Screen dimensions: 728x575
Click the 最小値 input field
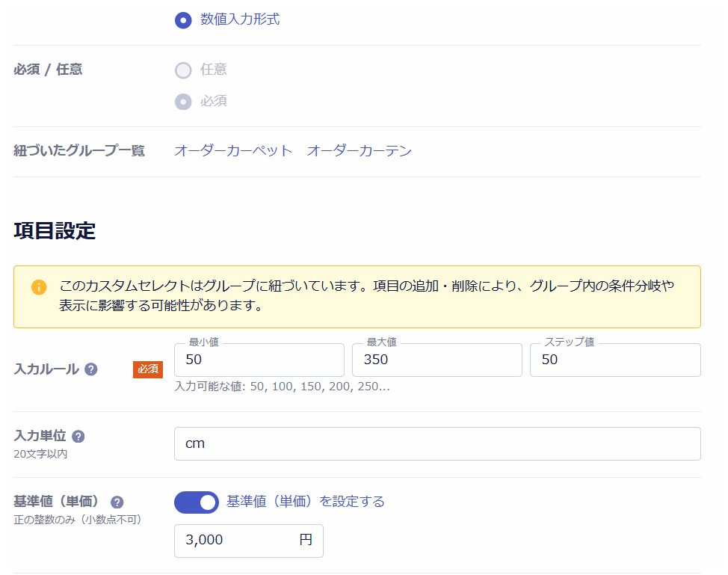click(x=259, y=360)
